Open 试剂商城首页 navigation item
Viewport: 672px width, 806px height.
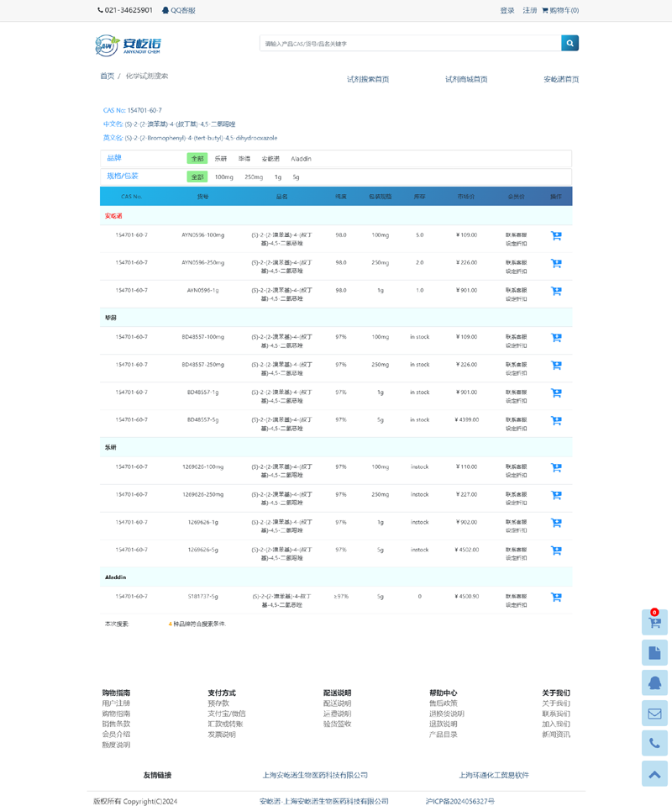click(466, 79)
